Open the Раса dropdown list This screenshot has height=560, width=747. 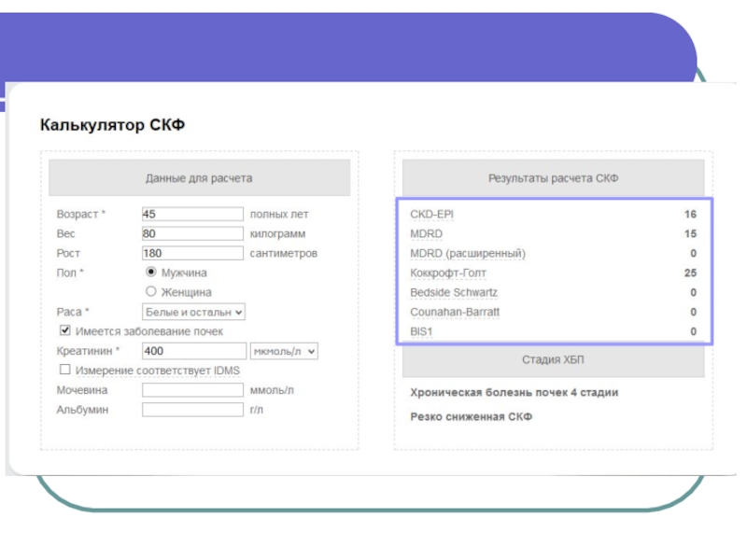tap(193, 313)
